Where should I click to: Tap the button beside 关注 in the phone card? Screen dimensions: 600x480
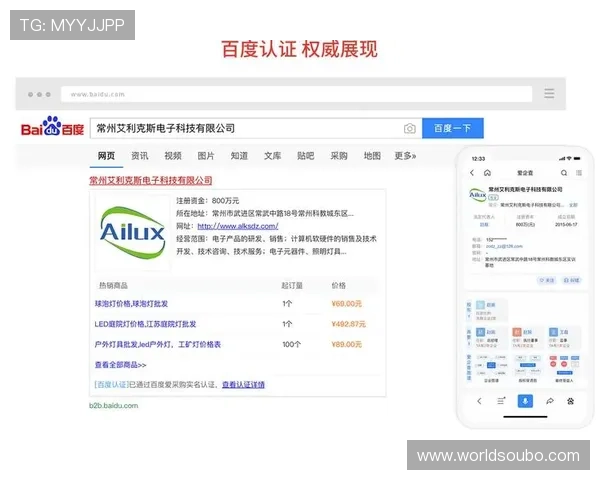tap(571, 280)
